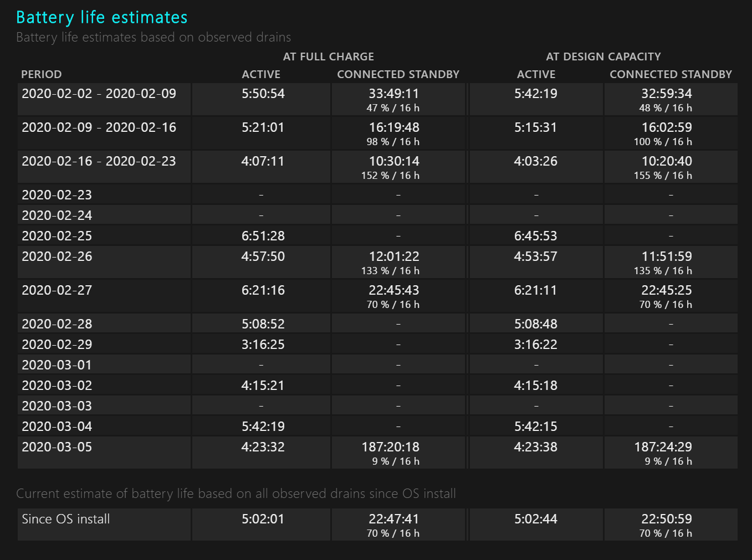Select the standby value "16:19:48"
This screenshot has height=560, width=752.
point(394,127)
